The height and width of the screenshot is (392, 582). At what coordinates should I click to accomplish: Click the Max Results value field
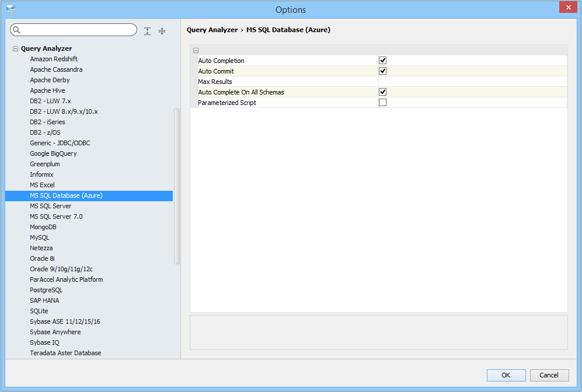472,82
